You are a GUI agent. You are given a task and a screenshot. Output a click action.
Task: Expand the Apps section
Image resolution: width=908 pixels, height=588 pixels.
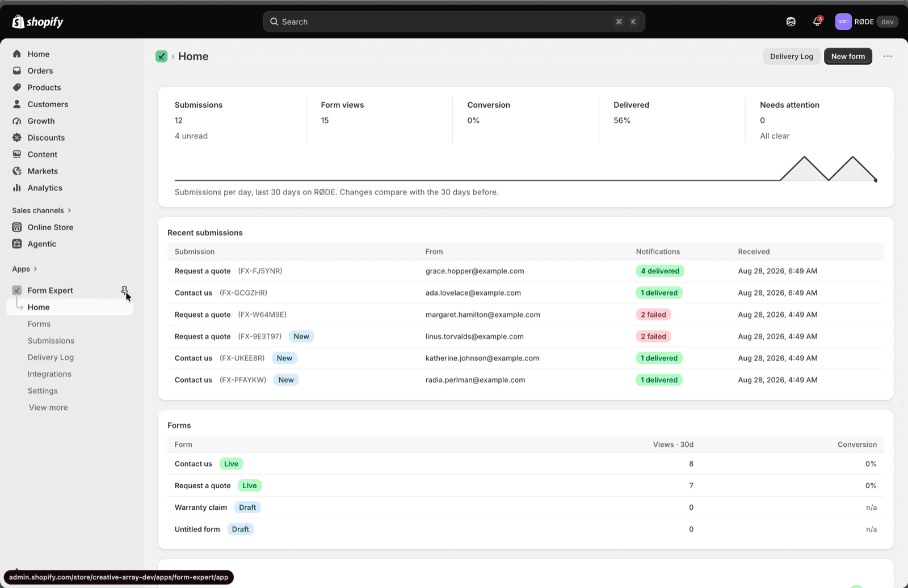pyautogui.click(x=24, y=269)
